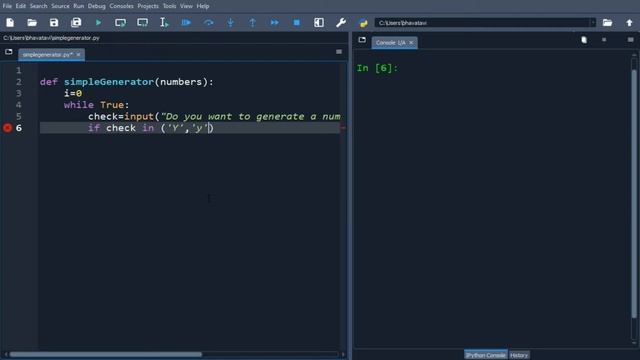Interrupt the kernel with stop icon
Viewport: 640px width, 360px height.
pyautogui.click(x=604, y=40)
